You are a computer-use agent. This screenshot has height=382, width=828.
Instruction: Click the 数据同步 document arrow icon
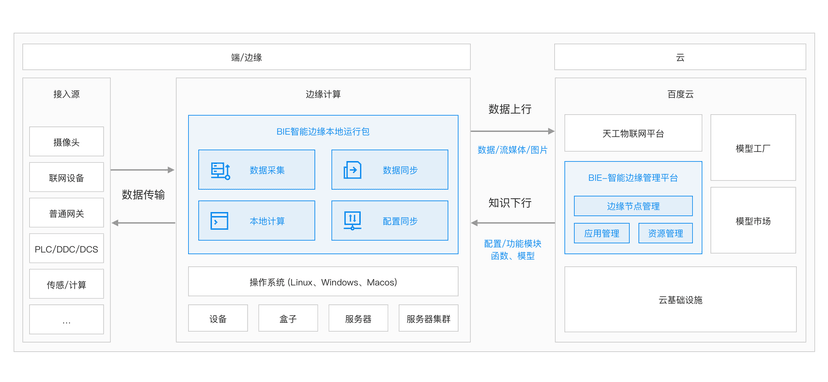pyautogui.click(x=352, y=170)
